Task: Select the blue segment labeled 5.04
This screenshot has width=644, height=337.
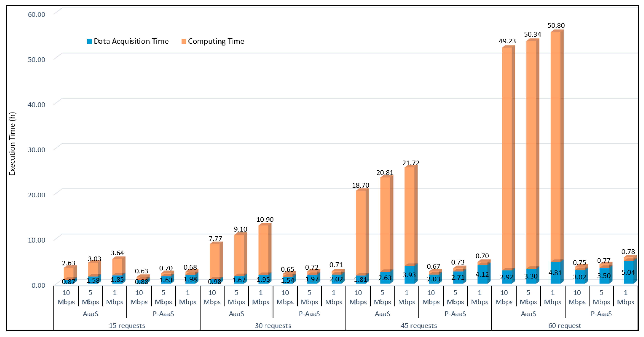Action: tap(628, 272)
